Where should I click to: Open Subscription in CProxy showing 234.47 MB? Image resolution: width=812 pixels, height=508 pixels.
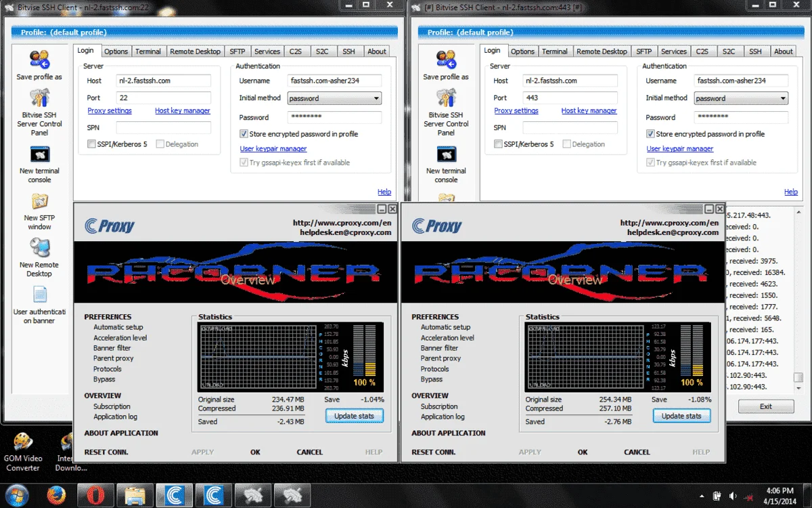tap(112, 406)
